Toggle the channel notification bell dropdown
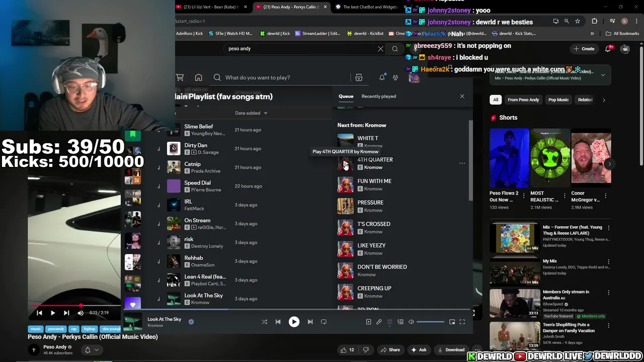 91,350
